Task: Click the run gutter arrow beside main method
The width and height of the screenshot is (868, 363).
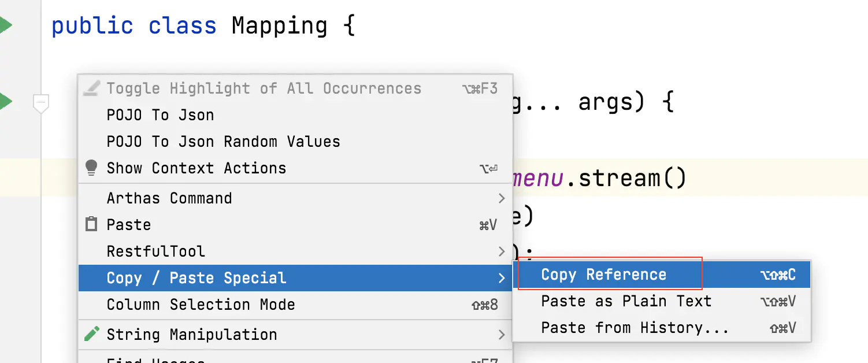Action: click(x=5, y=102)
